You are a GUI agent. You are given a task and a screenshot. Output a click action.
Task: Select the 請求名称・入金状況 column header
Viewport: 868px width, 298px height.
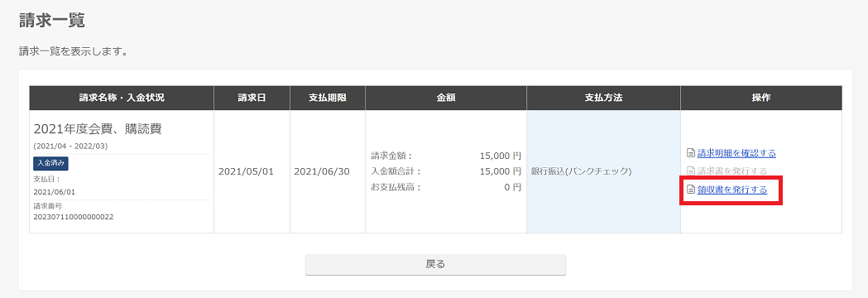[122, 98]
